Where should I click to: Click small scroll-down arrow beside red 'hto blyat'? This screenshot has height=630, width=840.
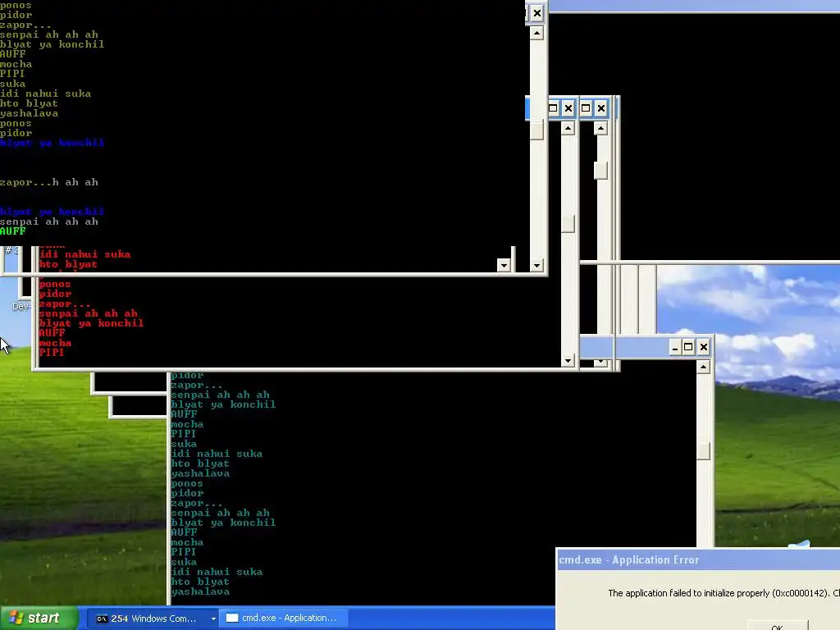[503, 265]
